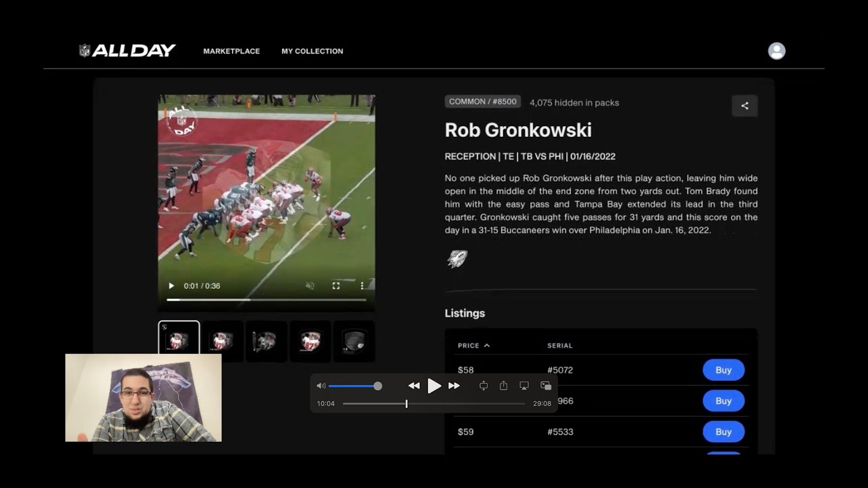Open the Marketplace menu item
Viewport: 868px width, 488px height.
pyautogui.click(x=231, y=51)
